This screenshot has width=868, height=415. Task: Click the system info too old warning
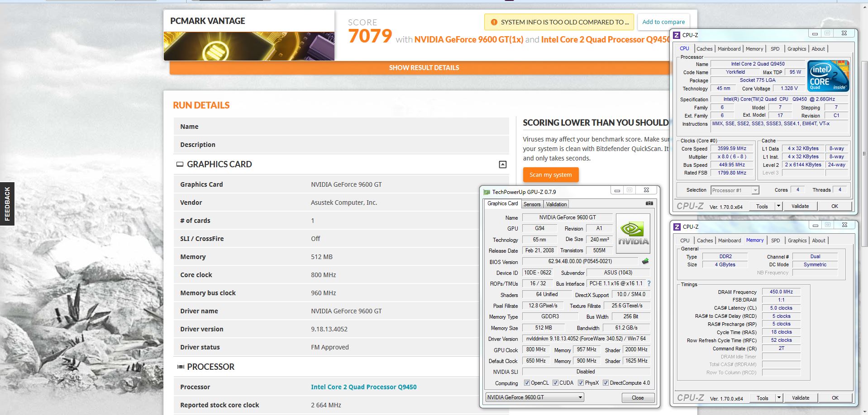559,22
